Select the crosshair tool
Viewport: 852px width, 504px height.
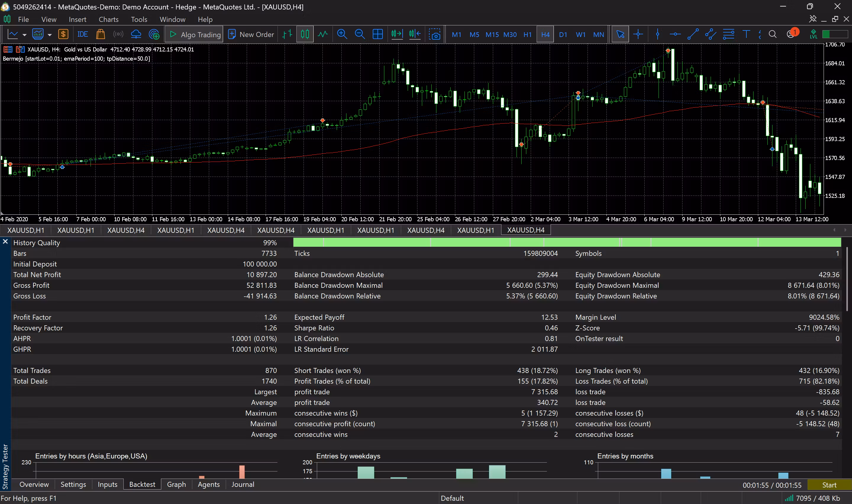pos(638,34)
